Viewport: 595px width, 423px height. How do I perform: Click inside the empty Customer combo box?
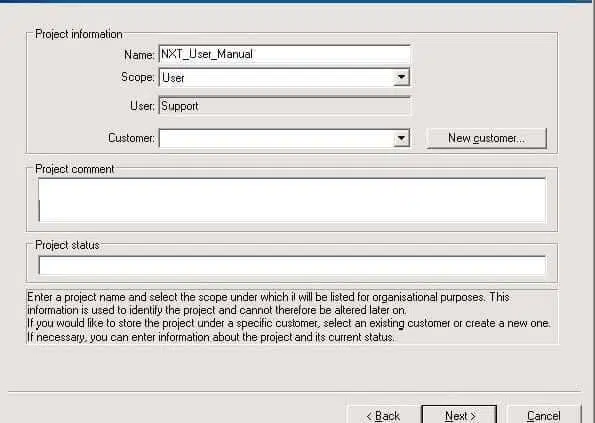pyautogui.click(x=277, y=138)
